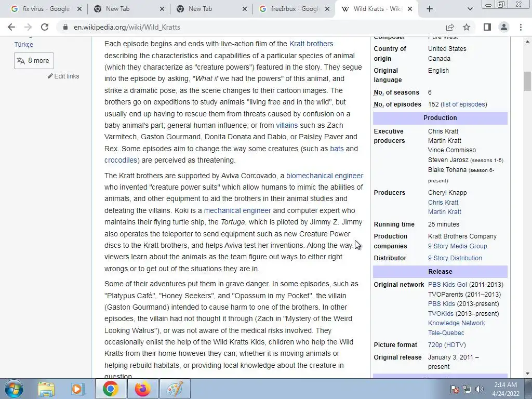Screen dimensions: 532x399
Task: Open the Chrome profile menu
Action: point(504,27)
